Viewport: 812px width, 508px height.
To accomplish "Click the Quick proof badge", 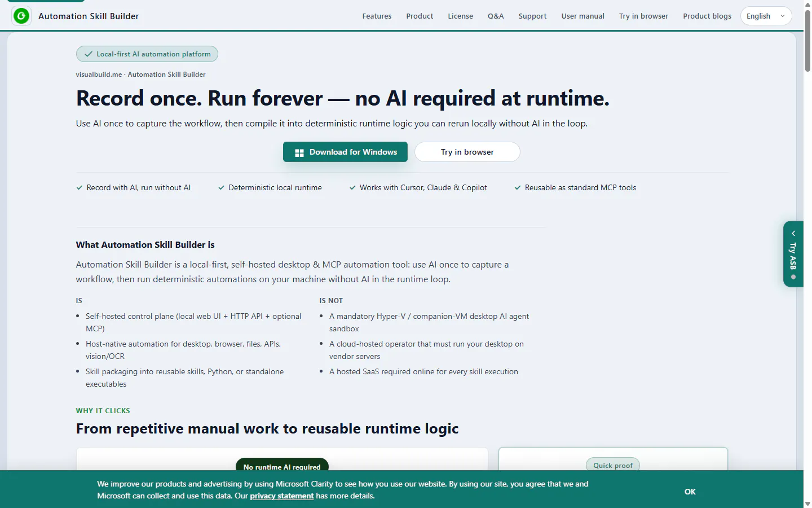I will click(x=613, y=465).
